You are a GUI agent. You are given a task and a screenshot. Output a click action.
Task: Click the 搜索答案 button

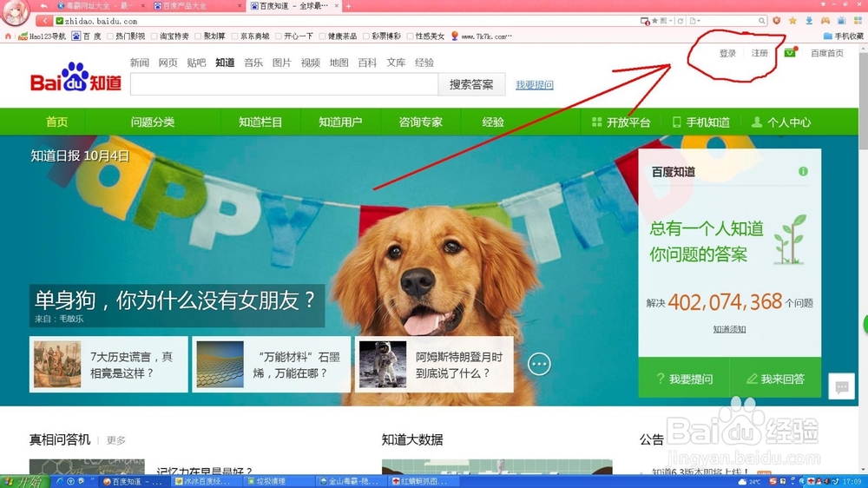pyautogui.click(x=471, y=85)
